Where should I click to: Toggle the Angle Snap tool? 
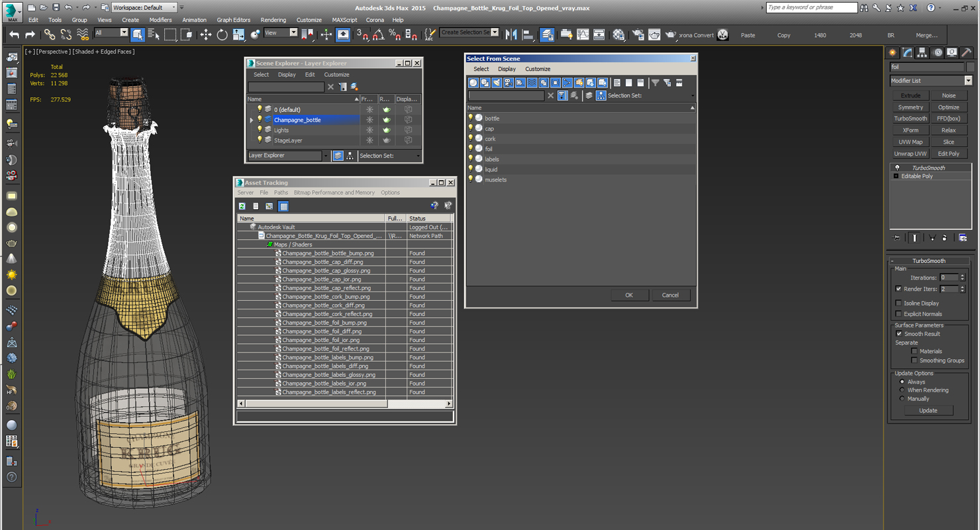click(x=378, y=34)
